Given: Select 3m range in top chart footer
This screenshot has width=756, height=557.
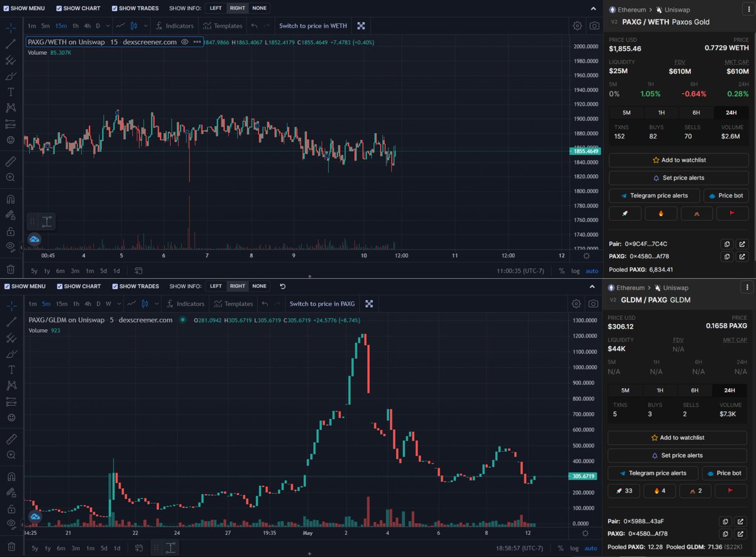Looking at the screenshot, I should (x=75, y=271).
